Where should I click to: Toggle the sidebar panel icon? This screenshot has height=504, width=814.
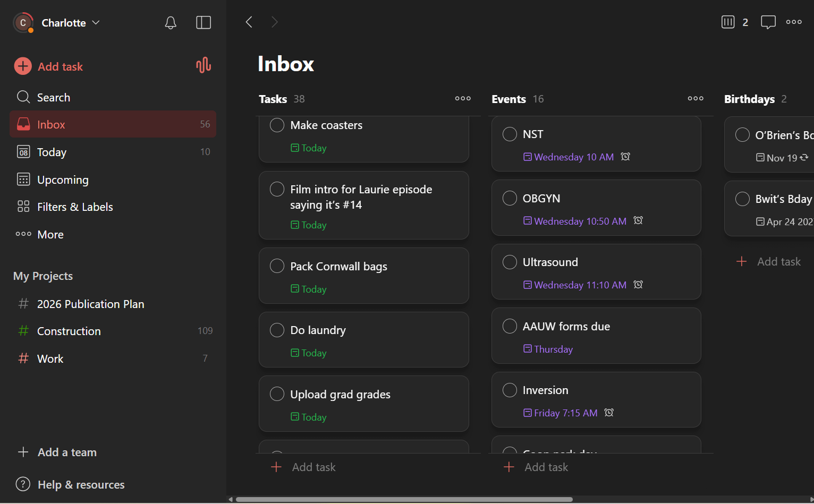pos(204,22)
